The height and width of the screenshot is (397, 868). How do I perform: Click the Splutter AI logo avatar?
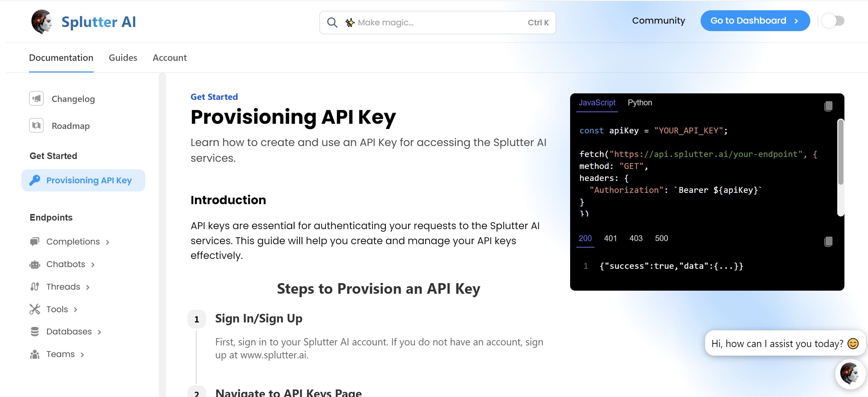point(42,22)
